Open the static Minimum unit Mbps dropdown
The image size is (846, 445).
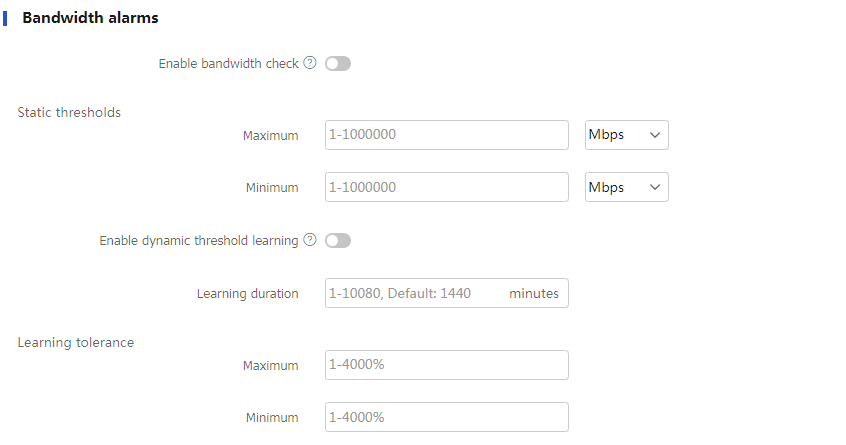tap(626, 187)
